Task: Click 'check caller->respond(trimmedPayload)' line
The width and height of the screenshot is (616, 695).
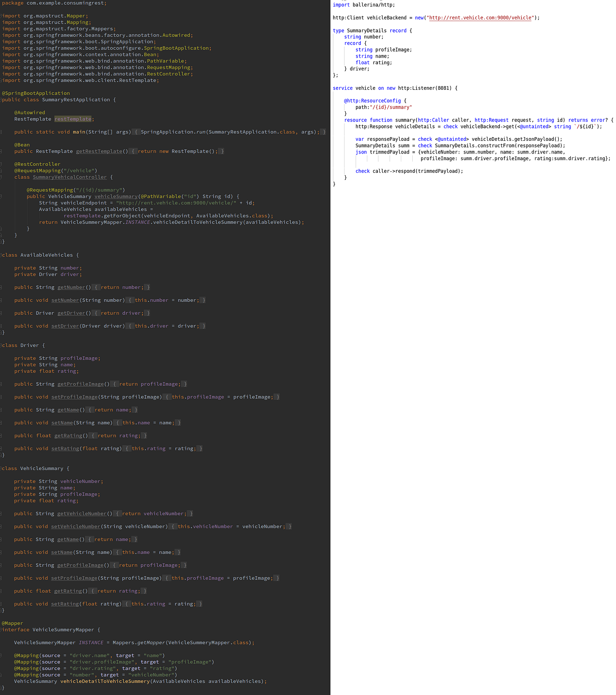Action: (409, 172)
